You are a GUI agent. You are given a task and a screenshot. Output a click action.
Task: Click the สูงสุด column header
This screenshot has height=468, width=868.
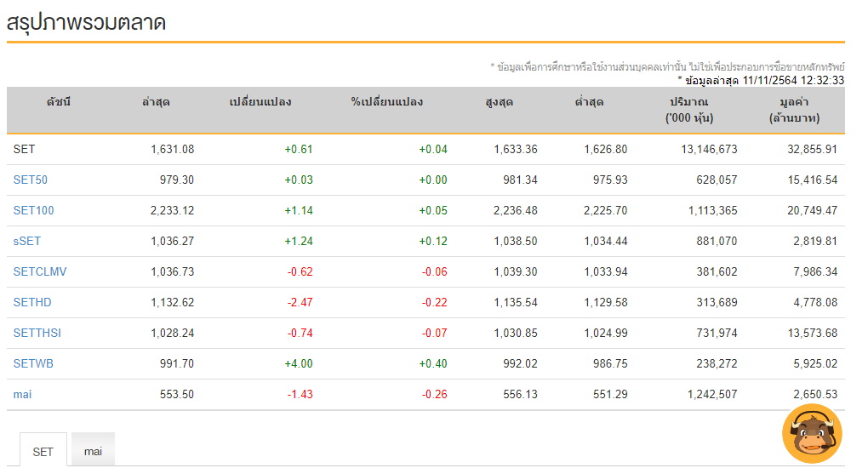point(499,102)
